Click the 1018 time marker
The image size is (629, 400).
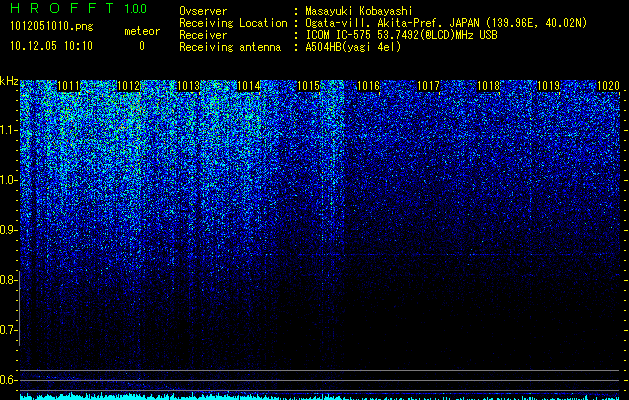coord(488,86)
